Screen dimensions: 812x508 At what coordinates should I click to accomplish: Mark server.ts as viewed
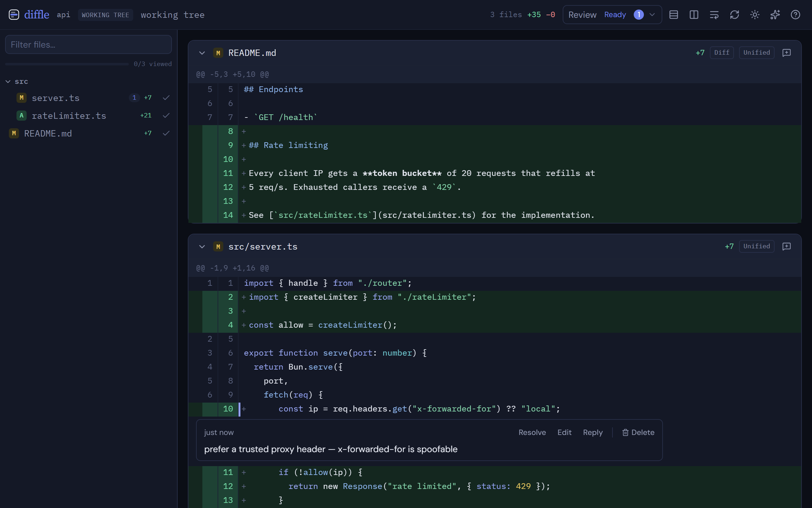(x=166, y=98)
